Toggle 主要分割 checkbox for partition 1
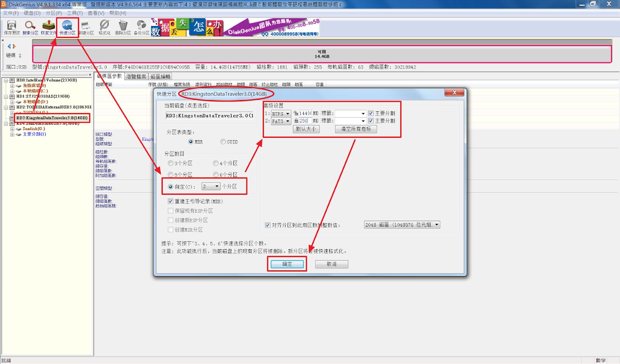This screenshot has width=620, height=364. point(371,113)
